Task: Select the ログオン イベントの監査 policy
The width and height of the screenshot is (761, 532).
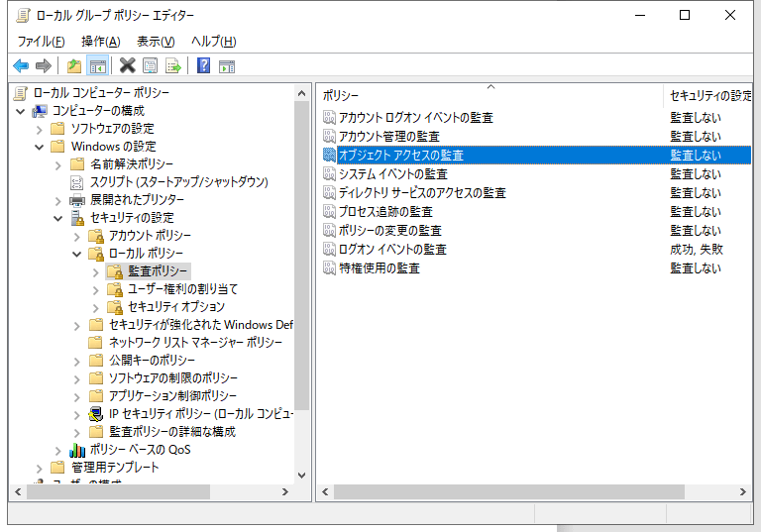Action: (392, 250)
